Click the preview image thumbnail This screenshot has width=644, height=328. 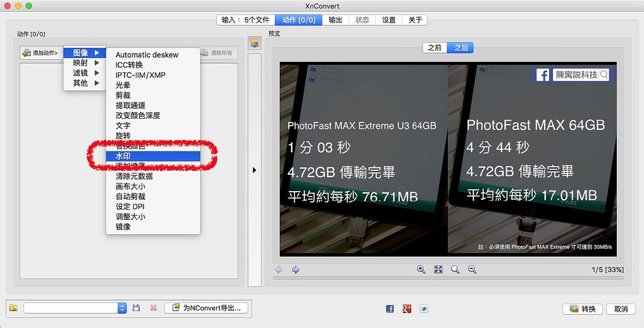point(448,159)
